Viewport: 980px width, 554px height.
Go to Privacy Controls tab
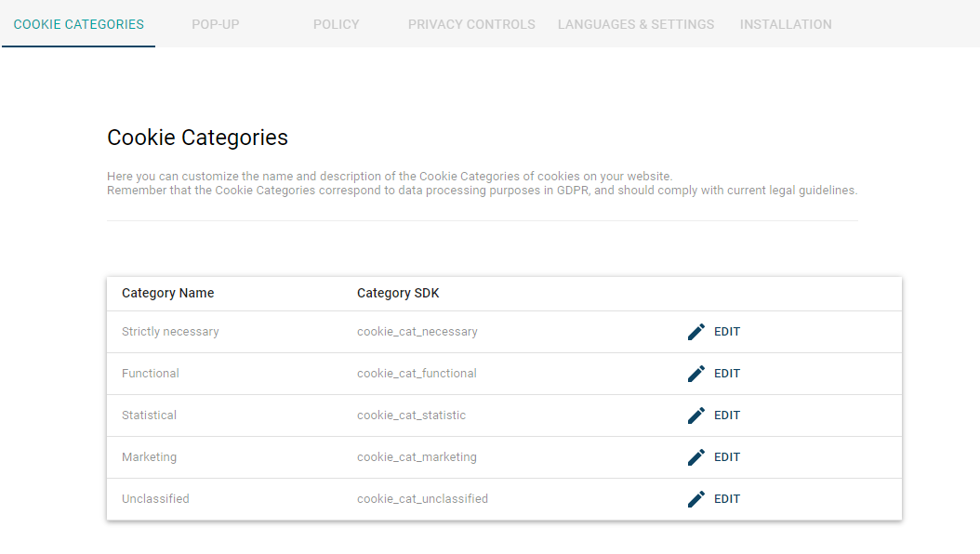[472, 24]
